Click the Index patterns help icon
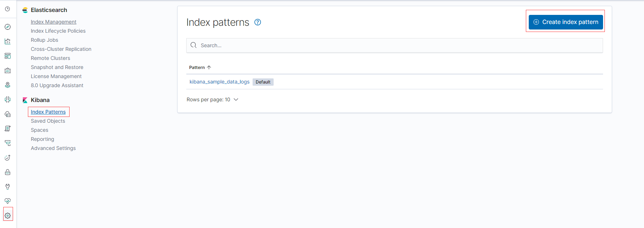The height and width of the screenshot is (228, 644). (258, 22)
